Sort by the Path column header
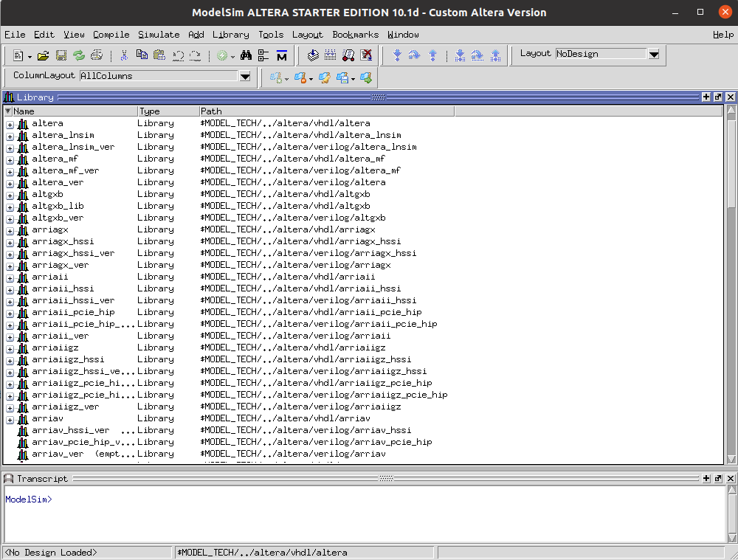 (327, 111)
